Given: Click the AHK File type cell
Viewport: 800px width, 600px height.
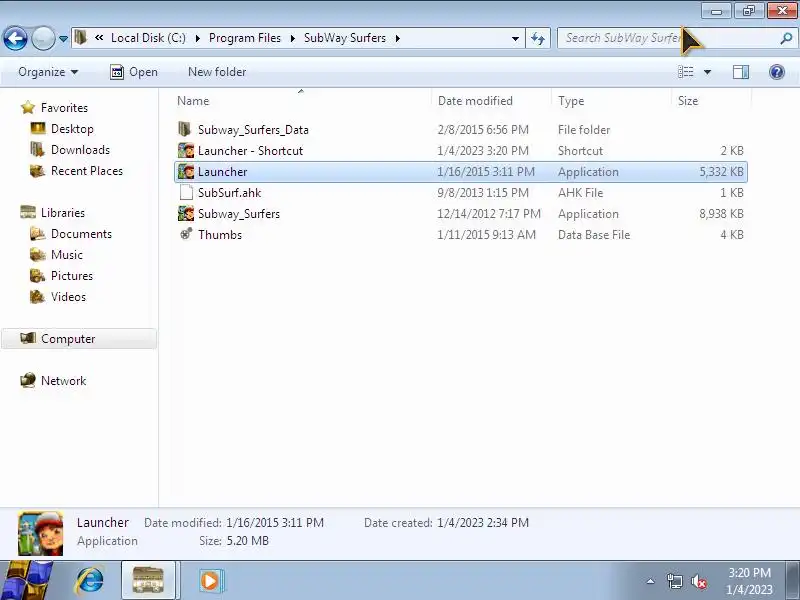Looking at the screenshot, I should coord(581,193).
